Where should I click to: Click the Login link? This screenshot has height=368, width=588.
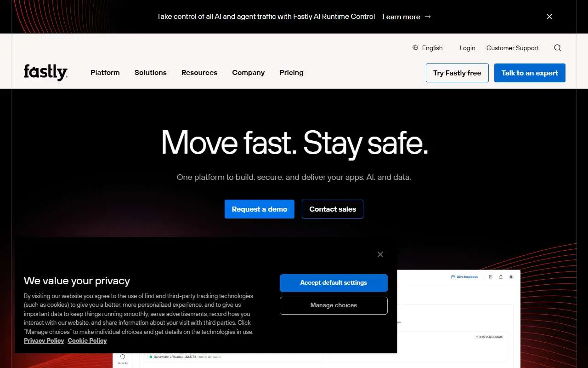[x=468, y=48]
